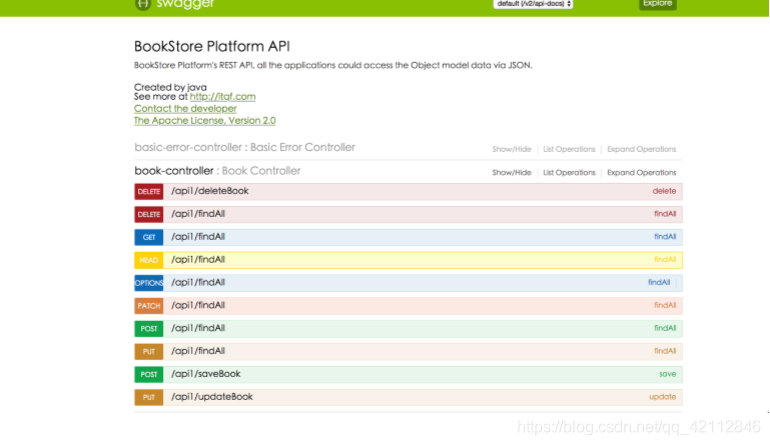Collapse the book-controller section heading
The width and height of the screenshot is (770, 445).
tap(218, 171)
